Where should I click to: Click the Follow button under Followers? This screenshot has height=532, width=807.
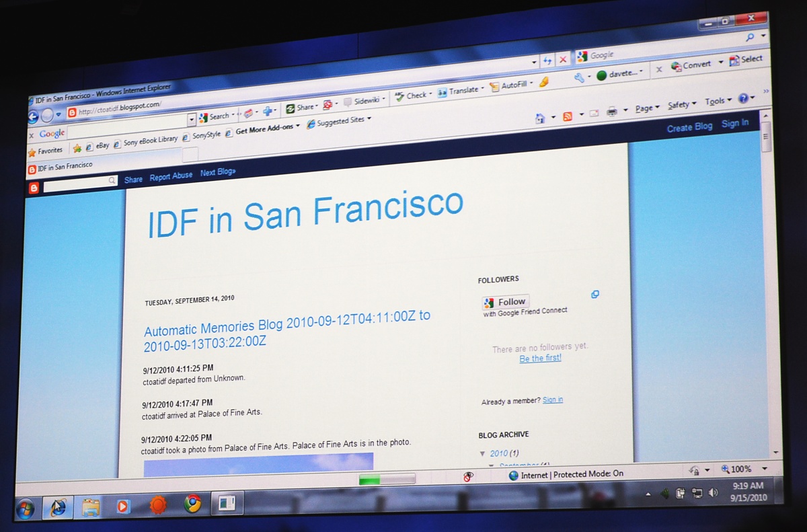(x=506, y=302)
